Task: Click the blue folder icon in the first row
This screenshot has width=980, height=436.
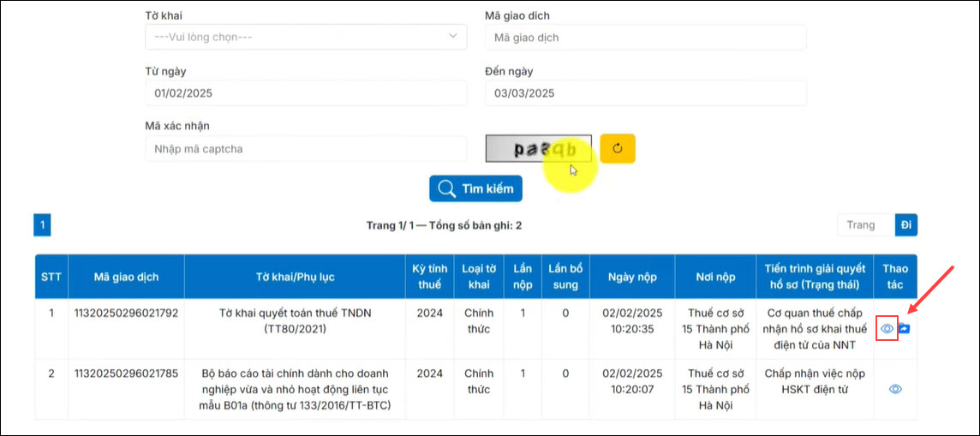Action: point(905,328)
